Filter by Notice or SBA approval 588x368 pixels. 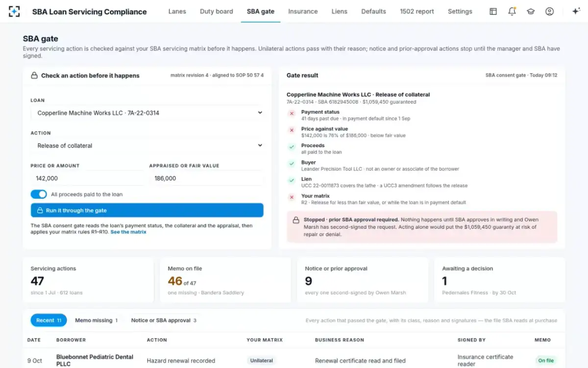pyautogui.click(x=164, y=320)
